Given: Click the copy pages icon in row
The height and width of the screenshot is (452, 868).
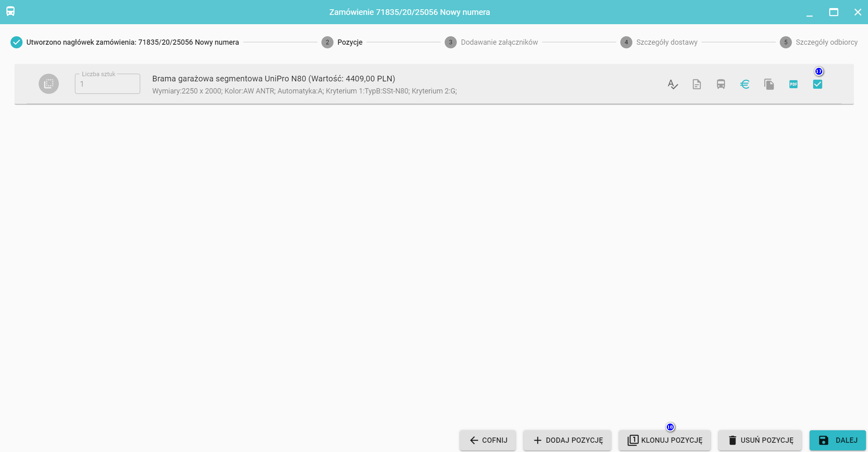Looking at the screenshot, I should 769,84.
